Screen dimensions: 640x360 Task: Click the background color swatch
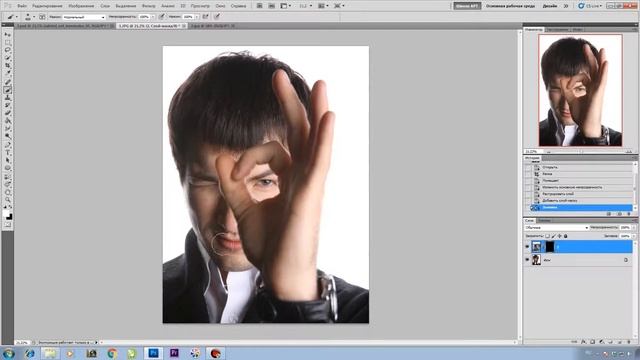point(10,217)
